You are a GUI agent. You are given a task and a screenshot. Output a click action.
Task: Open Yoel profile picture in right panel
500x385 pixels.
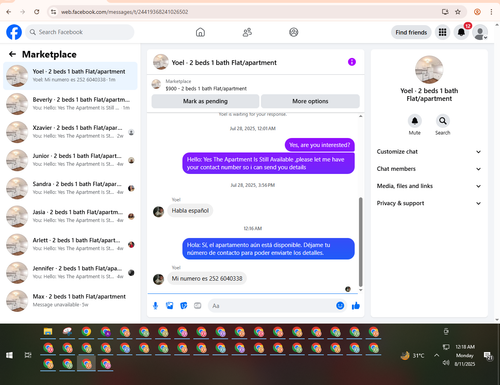429,69
